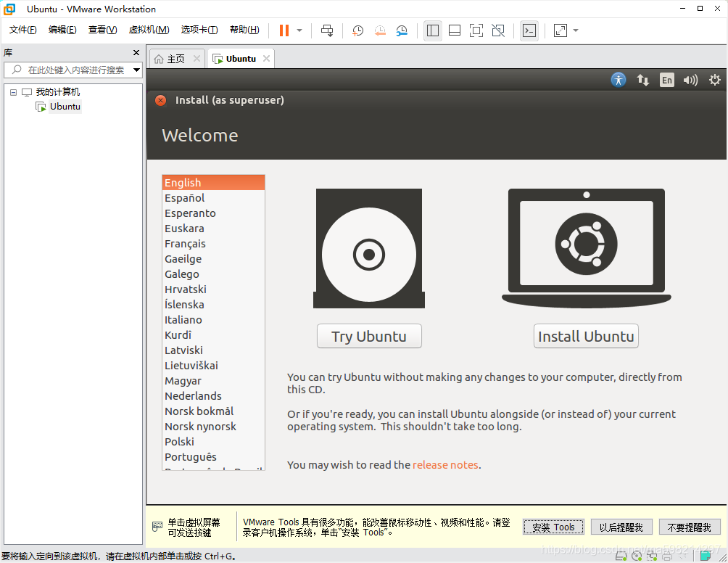Close the Ubuntu tab
This screenshot has width=728, height=563.
pyautogui.click(x=266, y=59)
